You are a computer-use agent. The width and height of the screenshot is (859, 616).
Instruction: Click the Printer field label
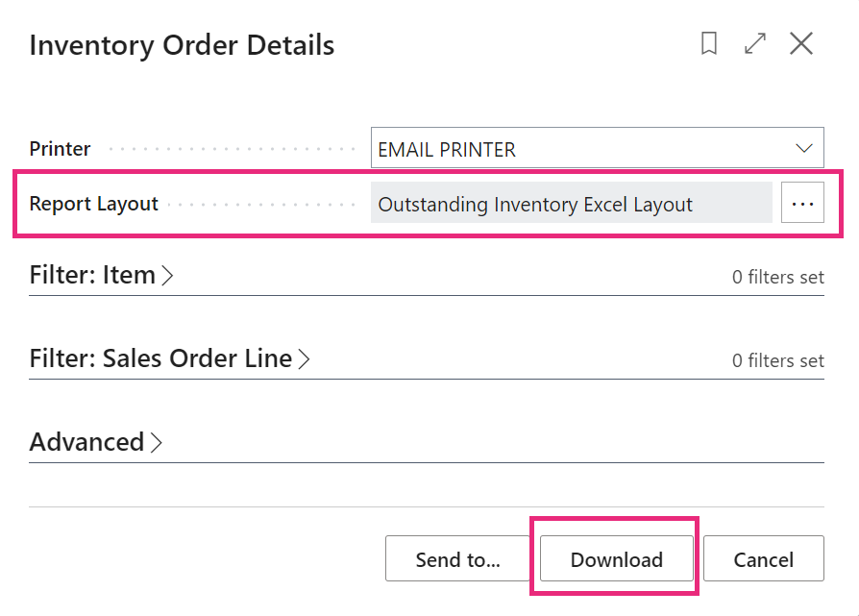(x=60, y=150)
